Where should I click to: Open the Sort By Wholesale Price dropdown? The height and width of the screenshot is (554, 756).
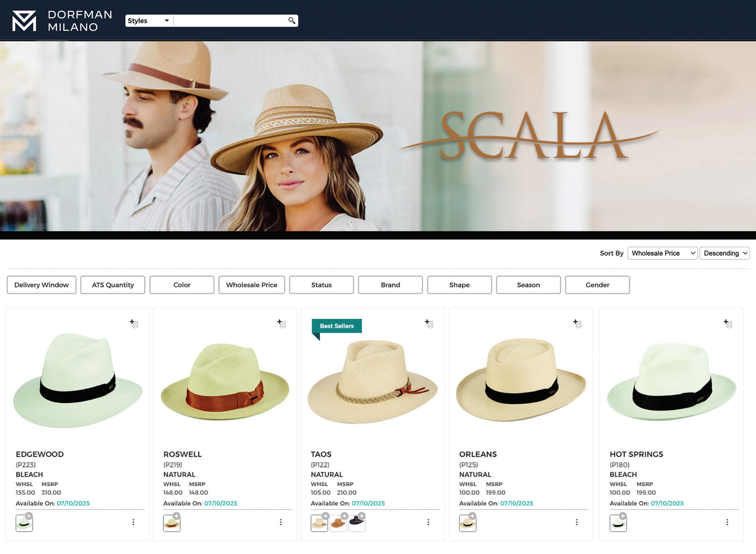tap(662, 253)
